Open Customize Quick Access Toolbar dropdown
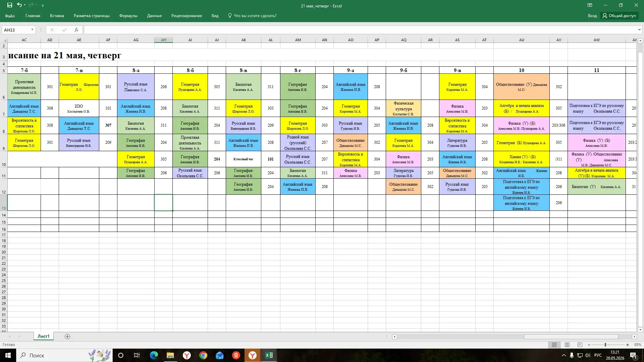The height and width of the screenshot is (362, 644). (x=43, y=6)
